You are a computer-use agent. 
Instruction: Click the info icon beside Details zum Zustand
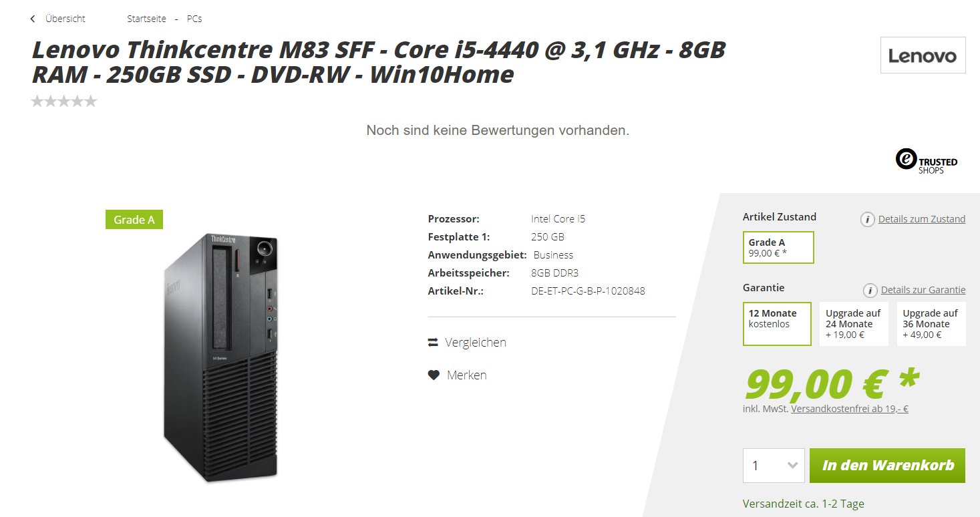point(867,219)
